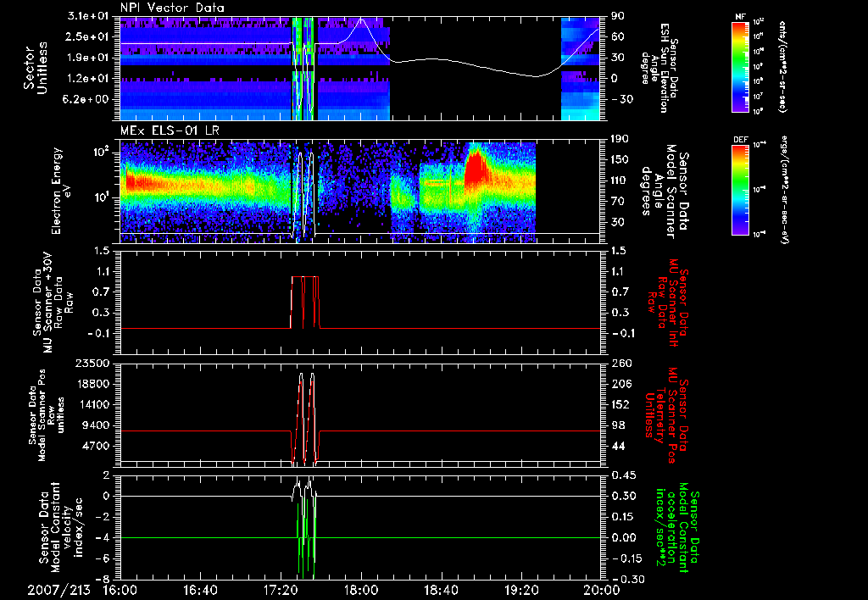The image size is (868, 600).
Task: Click the "20:00" time axis label
Action: (x=602, y=590)
